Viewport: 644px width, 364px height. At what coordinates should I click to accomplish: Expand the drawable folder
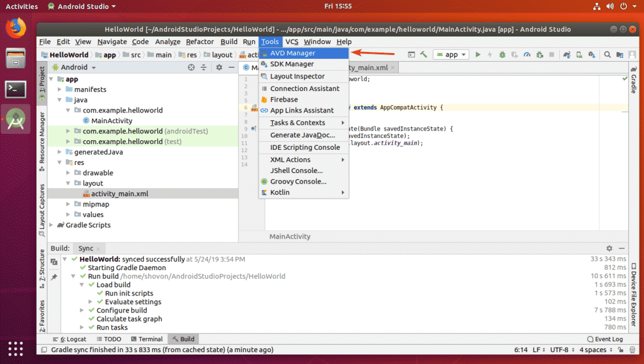tap(68, 173)
